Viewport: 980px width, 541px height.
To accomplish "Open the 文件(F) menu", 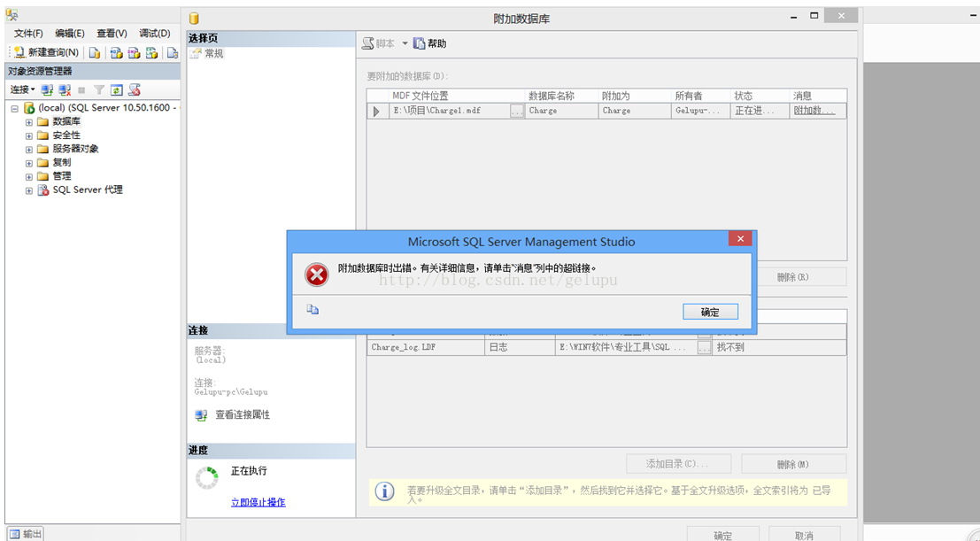I will (28, 33).
